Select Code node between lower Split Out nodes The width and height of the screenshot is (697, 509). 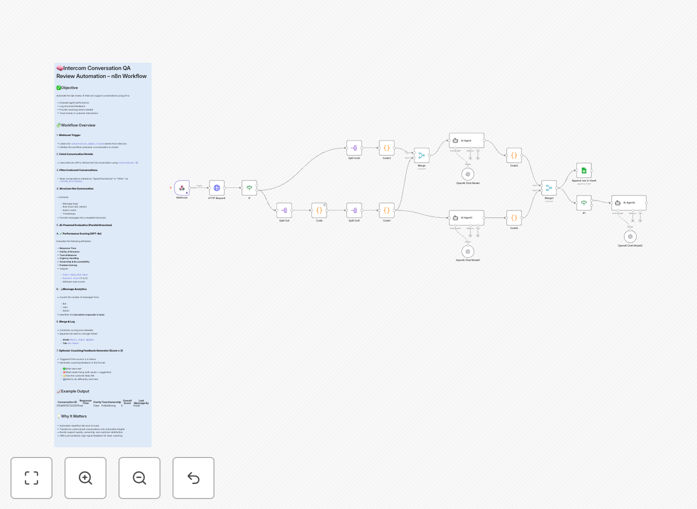coord(319,210)
